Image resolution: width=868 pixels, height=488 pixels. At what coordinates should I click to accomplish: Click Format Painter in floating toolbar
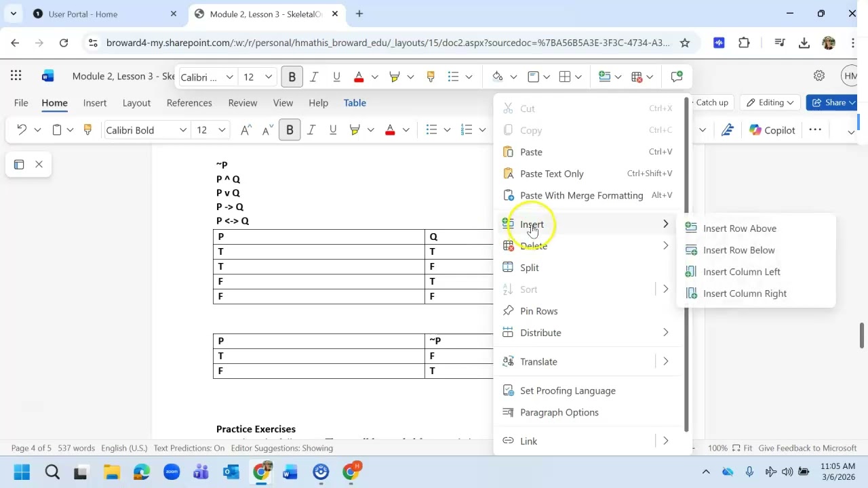430,77
